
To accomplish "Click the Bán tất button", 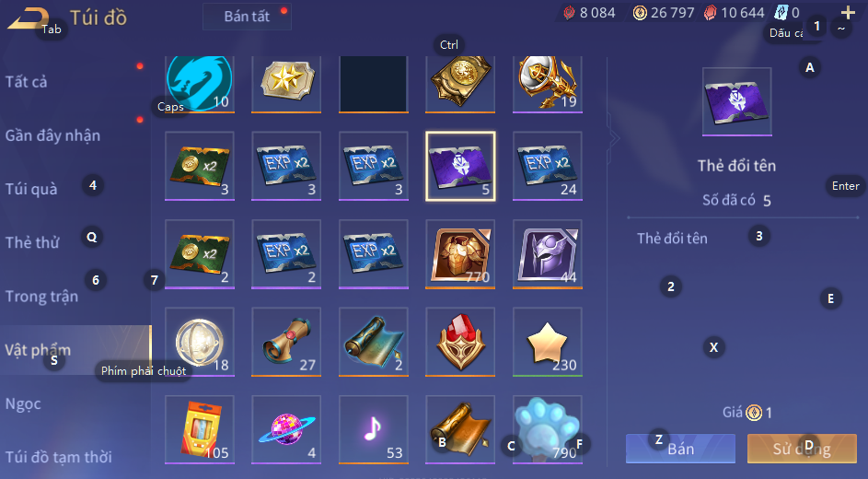I will coord(247,17).
